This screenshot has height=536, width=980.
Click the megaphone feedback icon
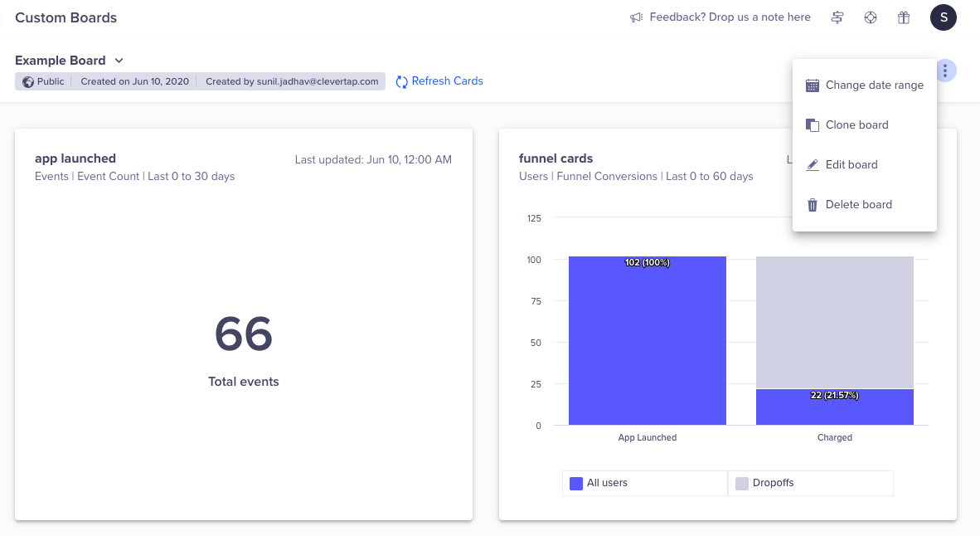[x=638, y=17]
